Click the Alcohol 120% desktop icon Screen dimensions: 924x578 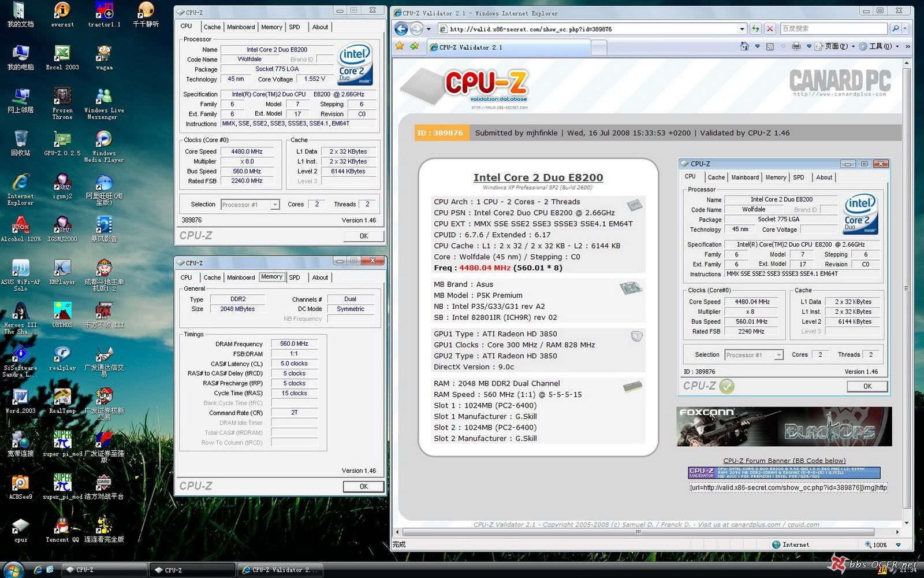[x=21, y=229]
